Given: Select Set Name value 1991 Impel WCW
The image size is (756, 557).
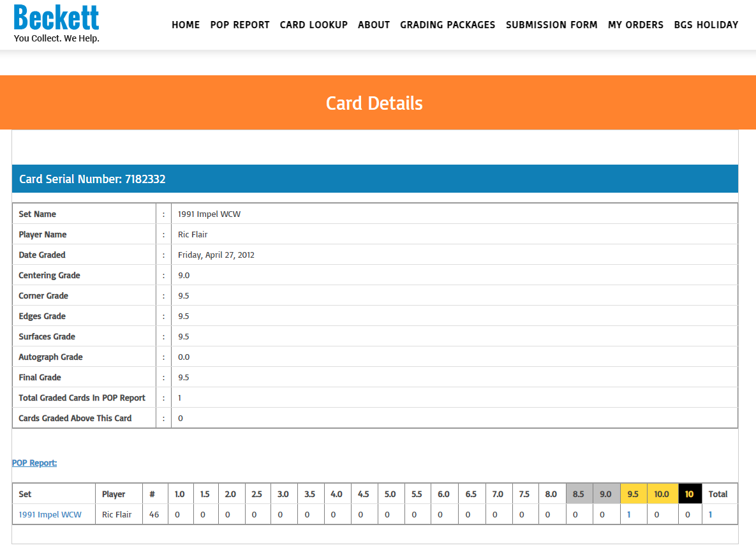Looking at the screenshot, I should point(209,214).
